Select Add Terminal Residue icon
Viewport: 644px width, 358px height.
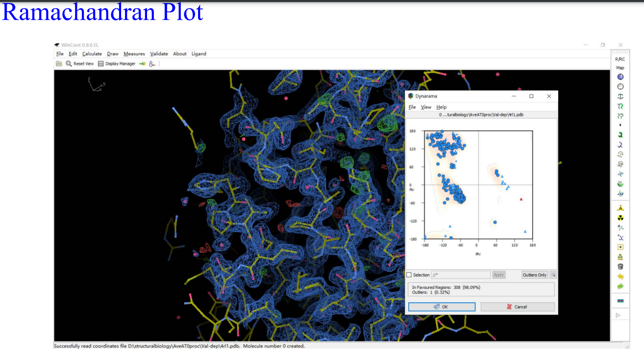620,228
